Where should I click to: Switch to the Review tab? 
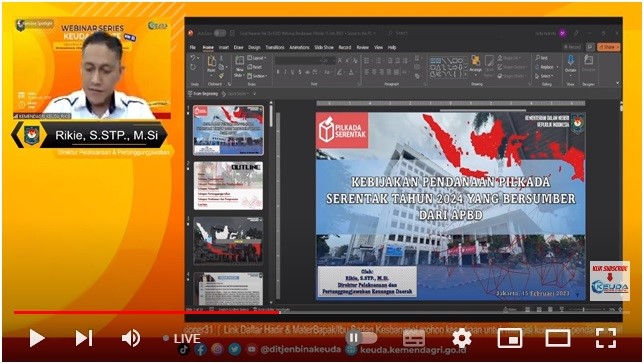362,48
